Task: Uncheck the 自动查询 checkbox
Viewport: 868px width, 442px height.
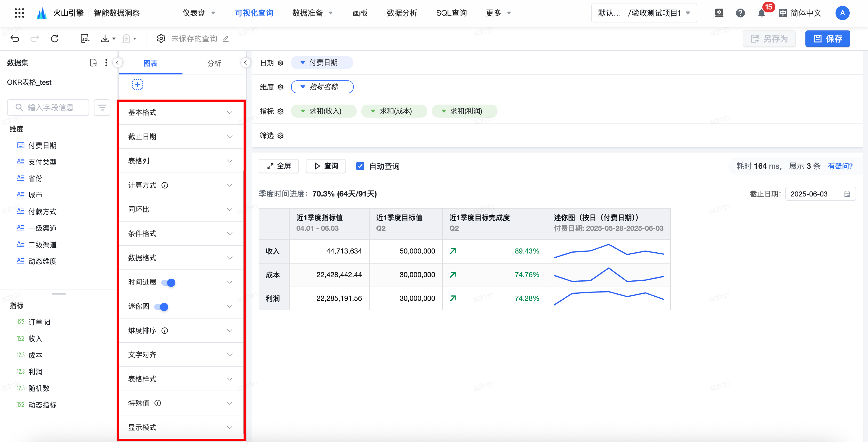Action: (x=360, y=166)
